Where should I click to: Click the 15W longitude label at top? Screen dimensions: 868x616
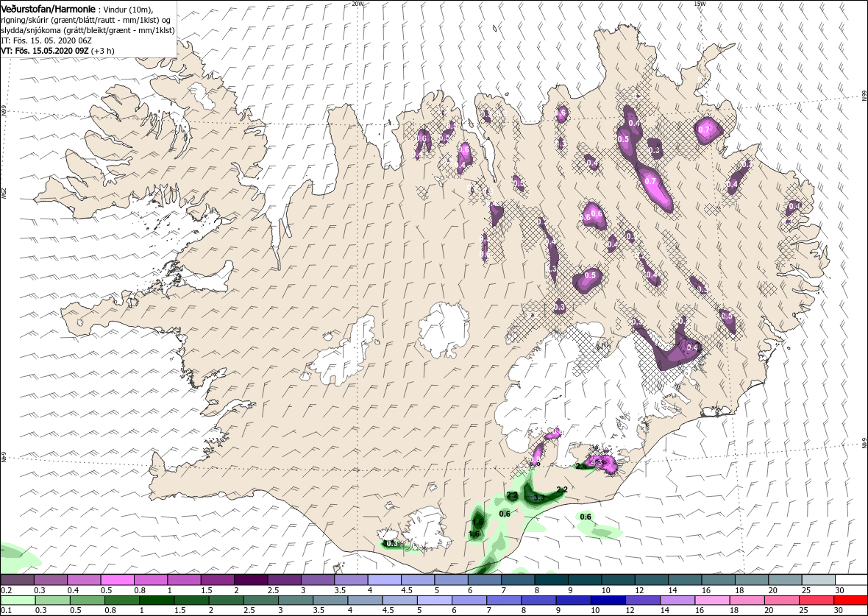coord(700,4)
